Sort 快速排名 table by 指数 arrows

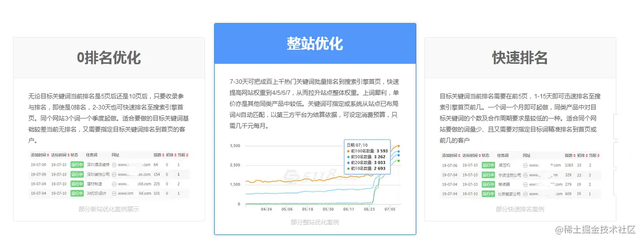point(574,155)
